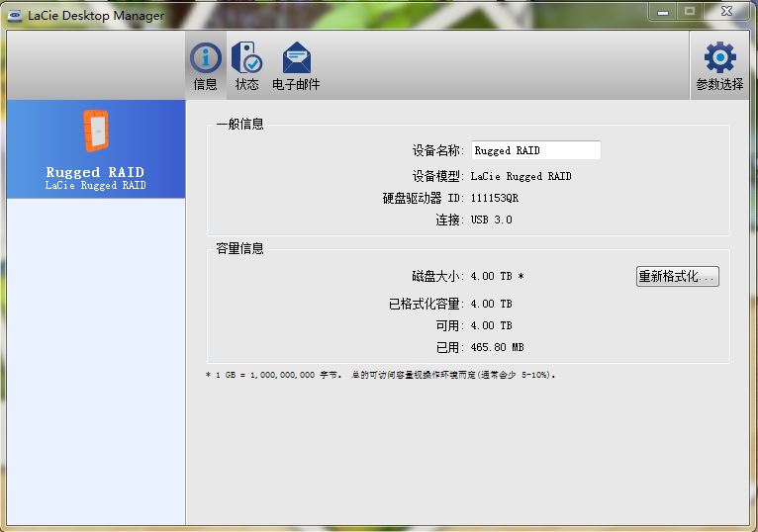The image size is (758, 532).
Task: Open 参数选择 preferences gear icon
Action: (719, 58)
